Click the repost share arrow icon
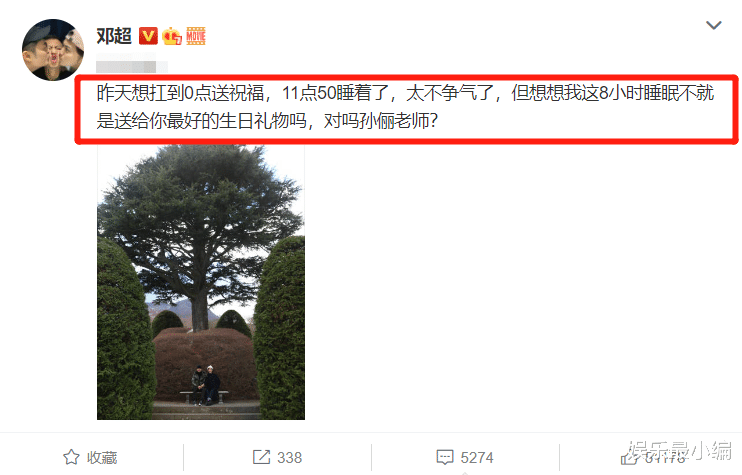The height and width of the screenshot is (475, 742). (x=261, y=457)
